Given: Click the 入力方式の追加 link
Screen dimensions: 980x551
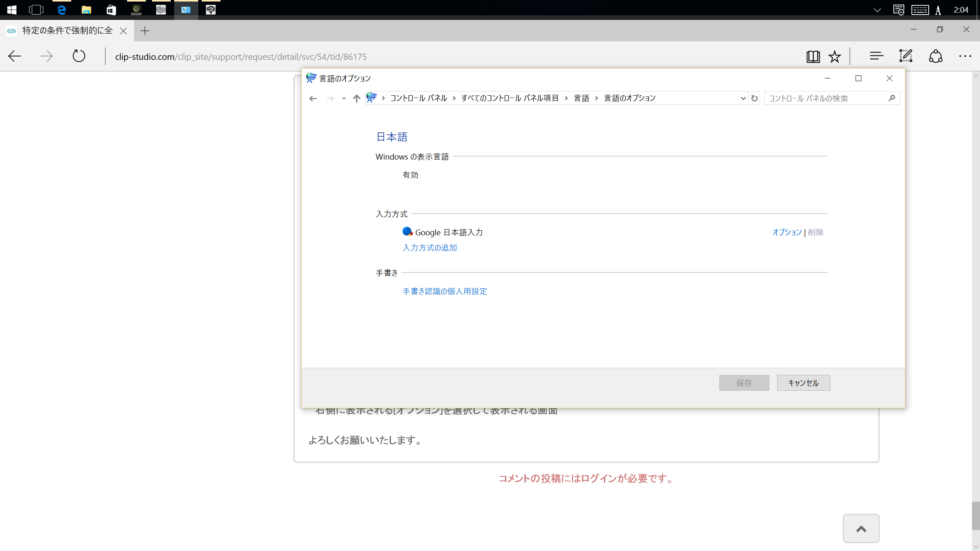Looking at the screenshot, I should [430, 248].
